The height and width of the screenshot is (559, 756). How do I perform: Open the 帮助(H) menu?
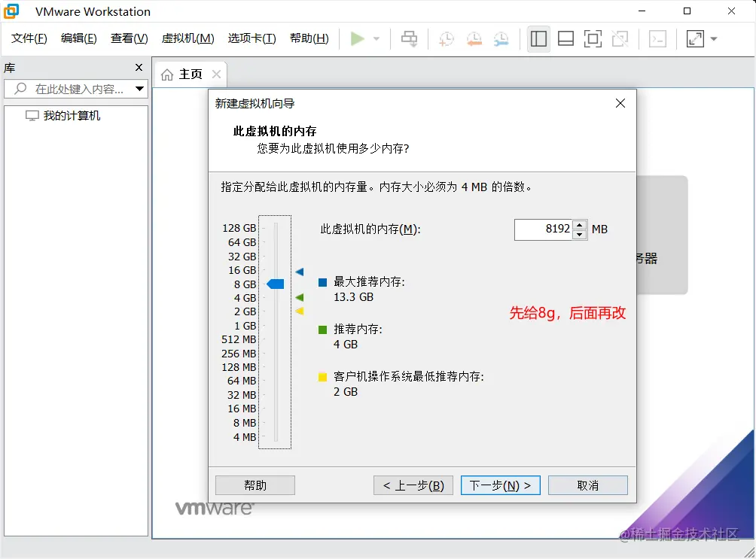(x=309, y=38)
